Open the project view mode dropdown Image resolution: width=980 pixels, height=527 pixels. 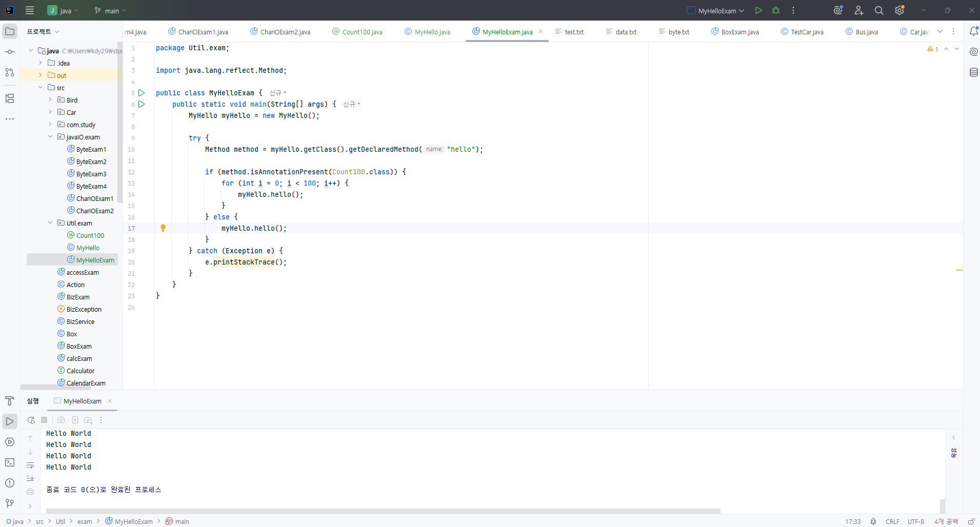[43, 31]
